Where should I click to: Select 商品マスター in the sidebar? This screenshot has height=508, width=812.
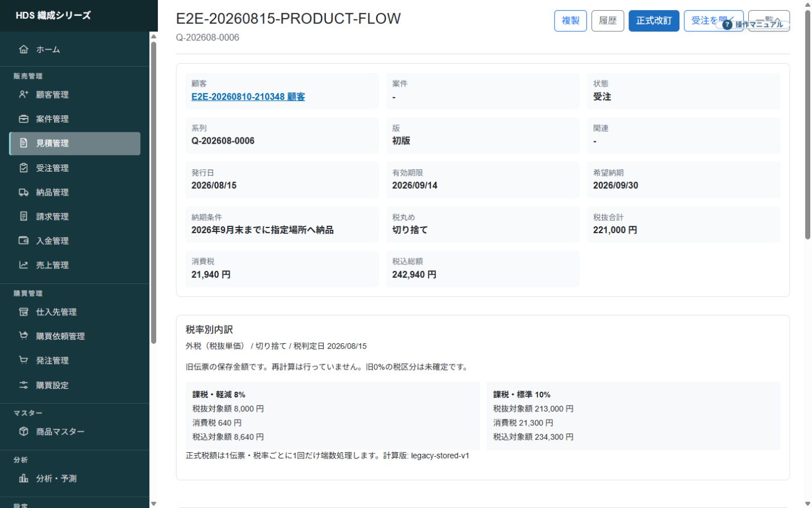pos(75,432)
